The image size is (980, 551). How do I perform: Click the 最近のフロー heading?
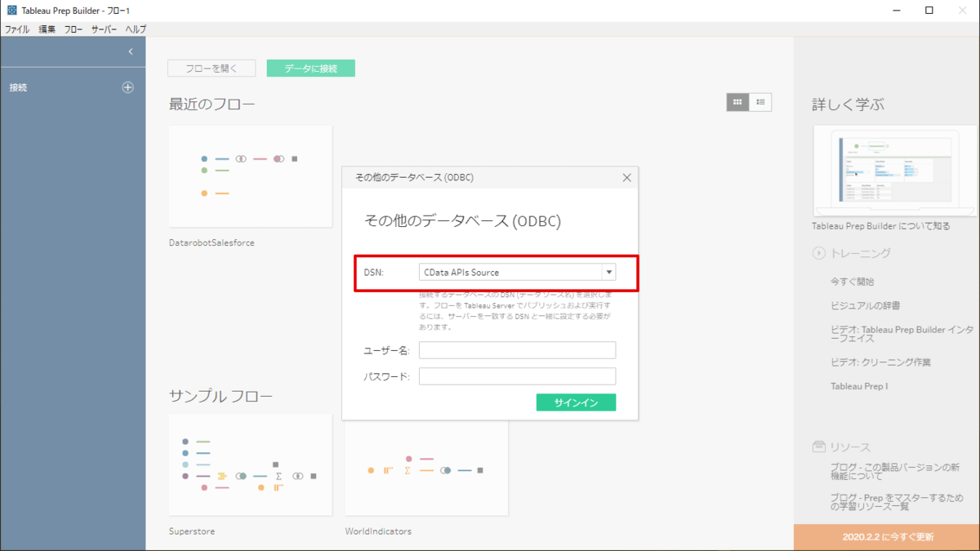pos(212,104)
